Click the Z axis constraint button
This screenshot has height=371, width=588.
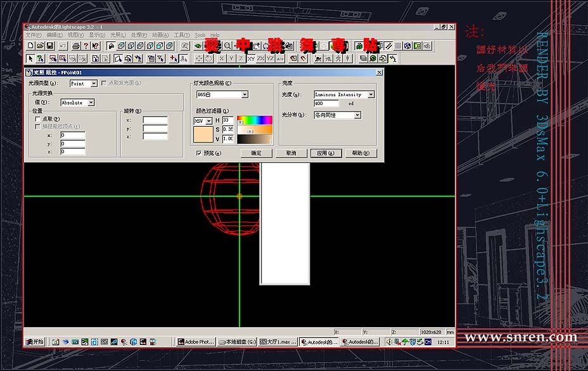[x=241, y=58]
